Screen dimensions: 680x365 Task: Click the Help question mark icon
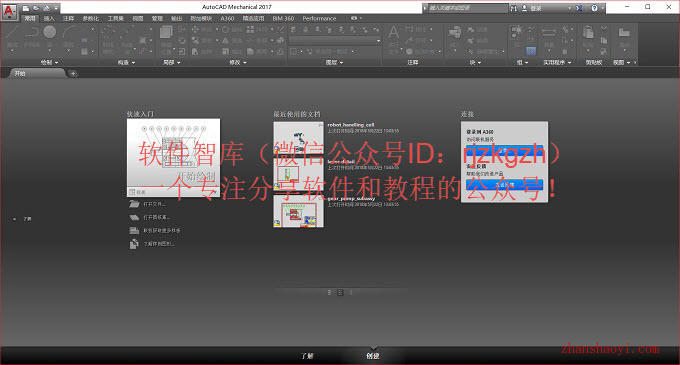click(594, 8)
